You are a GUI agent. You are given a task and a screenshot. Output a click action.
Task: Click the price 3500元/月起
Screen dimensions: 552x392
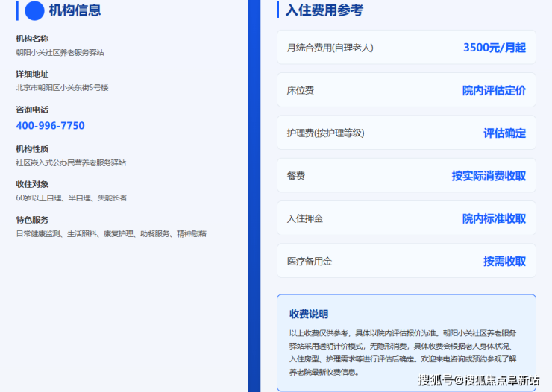point(495,48)
